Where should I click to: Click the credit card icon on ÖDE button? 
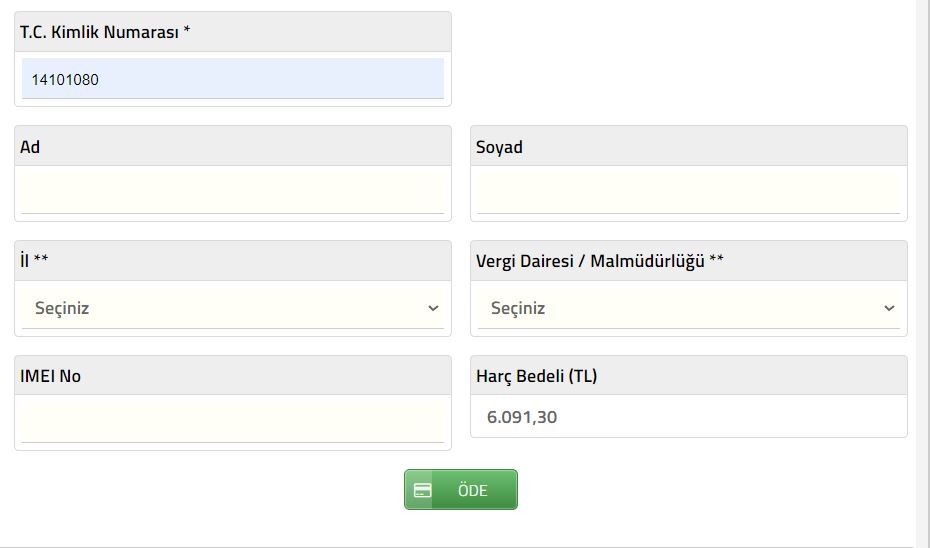pos(422,490)
